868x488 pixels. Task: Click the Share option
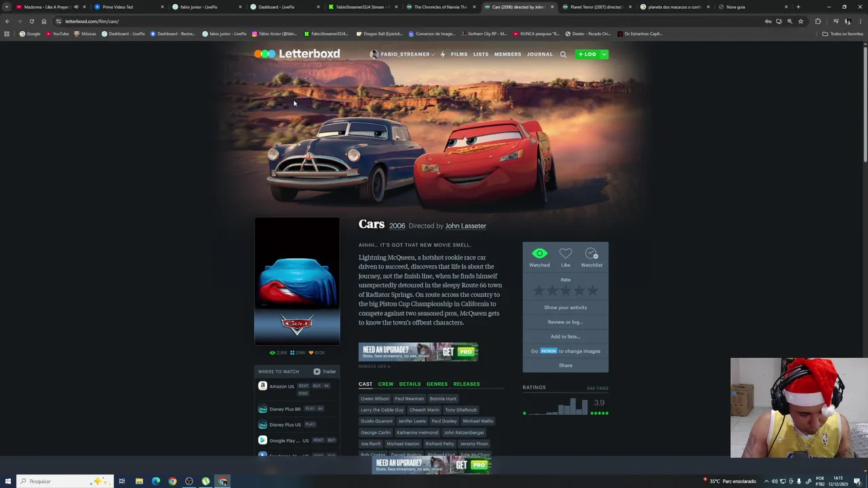tap(566, 365)
